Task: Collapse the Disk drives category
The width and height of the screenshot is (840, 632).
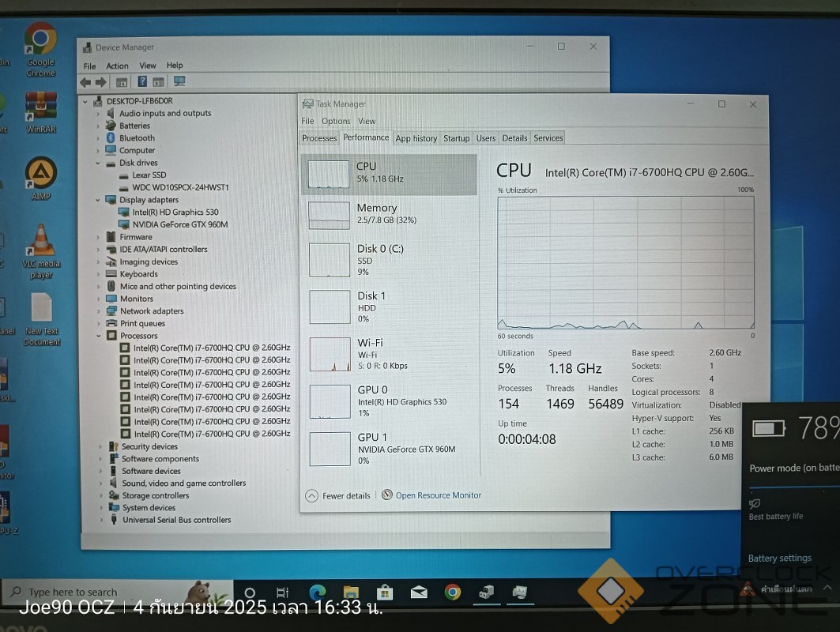Action: pos(98,163)
